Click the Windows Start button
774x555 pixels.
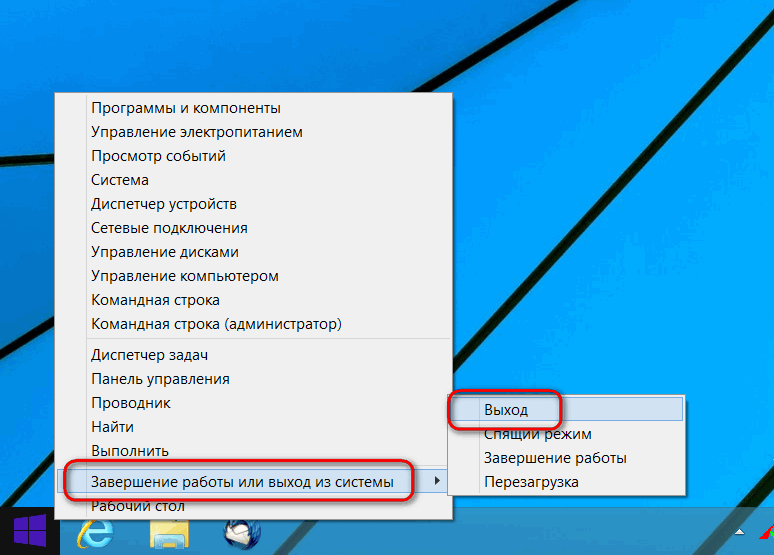(x=30, y=531)
